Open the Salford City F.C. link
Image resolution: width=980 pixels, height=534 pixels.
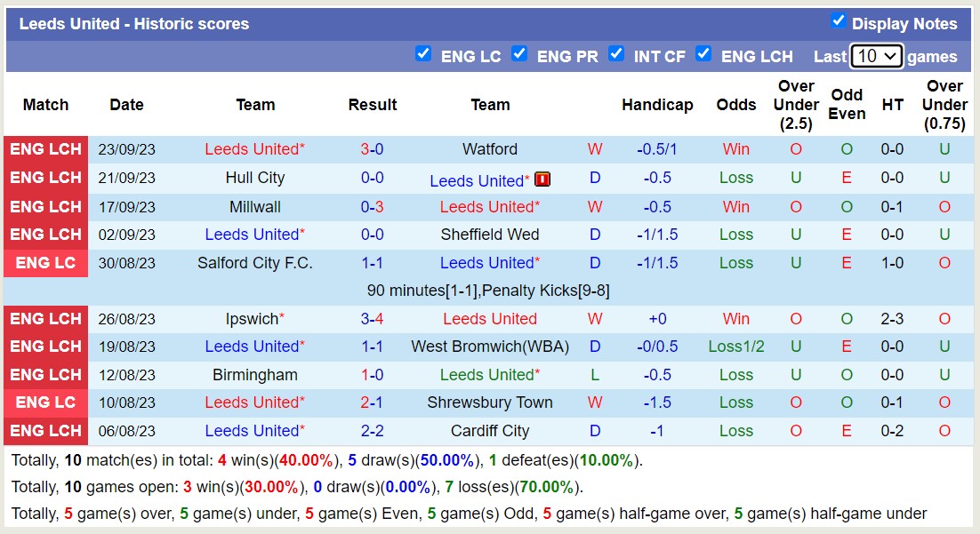255,262
